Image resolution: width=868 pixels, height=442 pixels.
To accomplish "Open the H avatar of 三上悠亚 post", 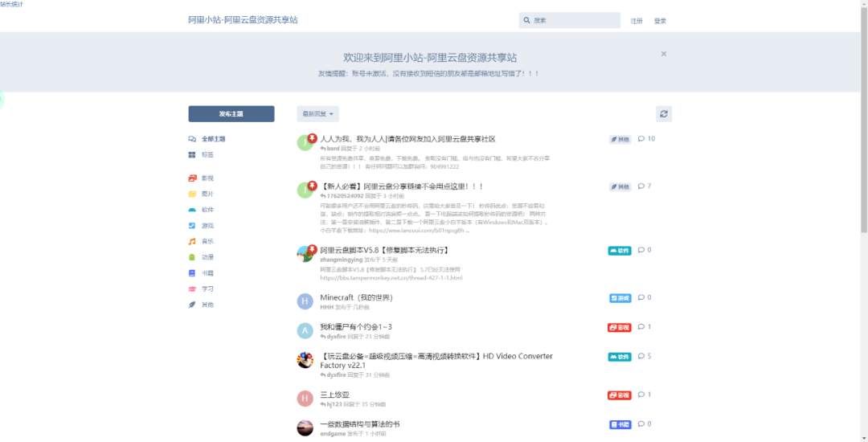I will pyautogui.click(x=305, y=399).
